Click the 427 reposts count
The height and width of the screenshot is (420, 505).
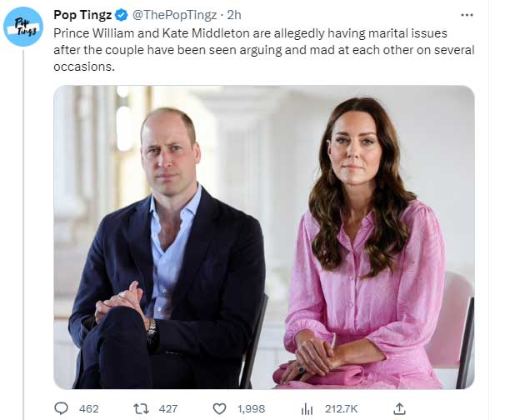pyautogui.click(x=168, y=408)
